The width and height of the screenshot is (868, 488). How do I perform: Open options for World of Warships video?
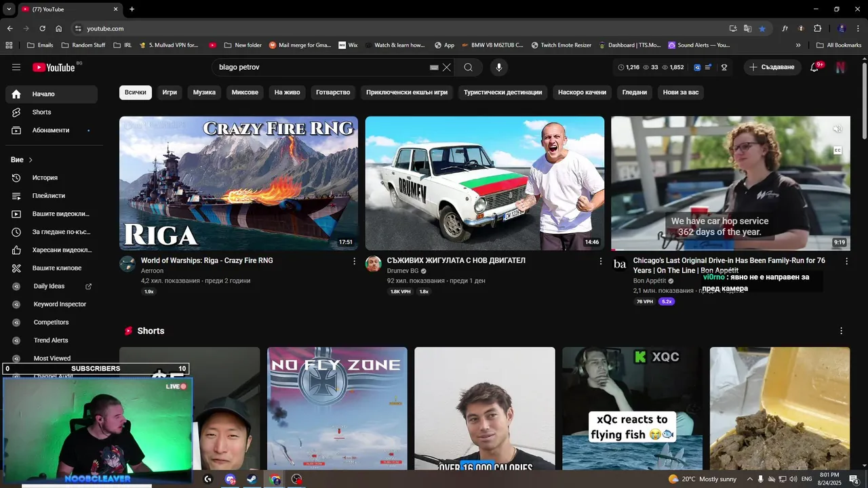(x=354, y=261)
